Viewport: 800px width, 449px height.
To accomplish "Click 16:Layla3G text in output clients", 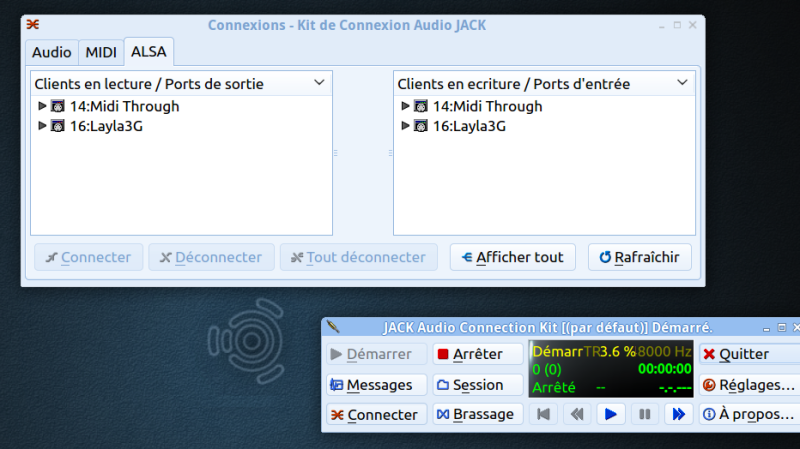I will click(x=106, y=126).
